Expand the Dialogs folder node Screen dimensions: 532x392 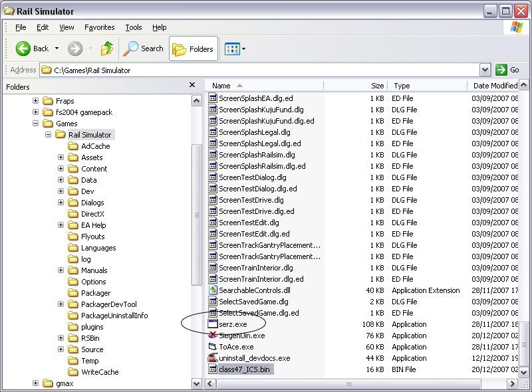coord(61,203)
